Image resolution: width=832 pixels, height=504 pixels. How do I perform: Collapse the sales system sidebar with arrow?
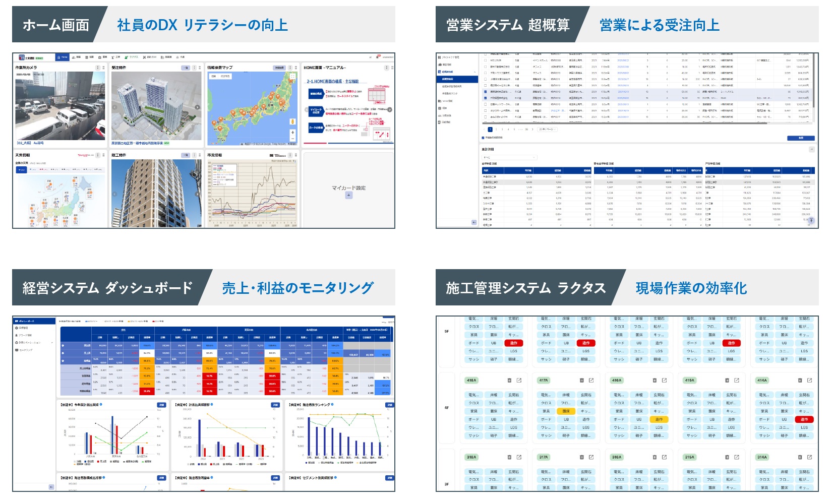point(473,222)
